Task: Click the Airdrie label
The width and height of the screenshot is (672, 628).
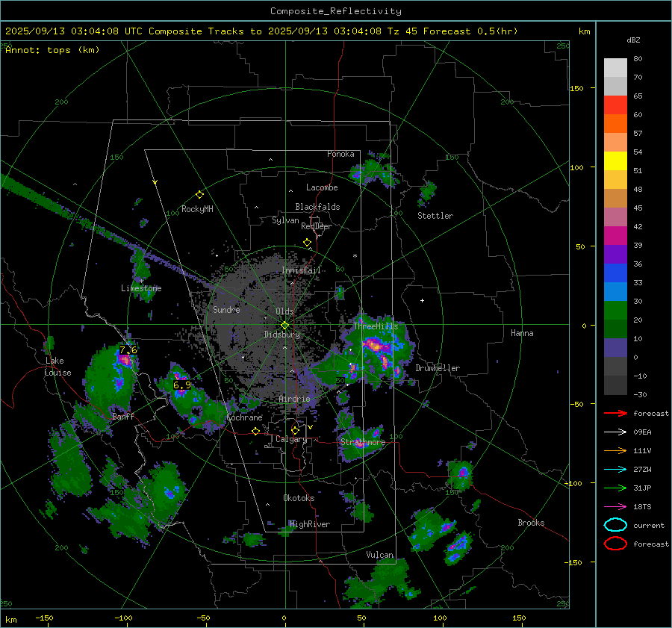Action: point(294,399)
